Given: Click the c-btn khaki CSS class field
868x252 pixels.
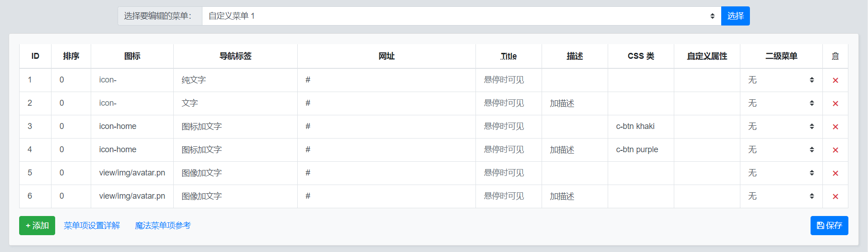Looking at the screenshot, I should (641, 126).
